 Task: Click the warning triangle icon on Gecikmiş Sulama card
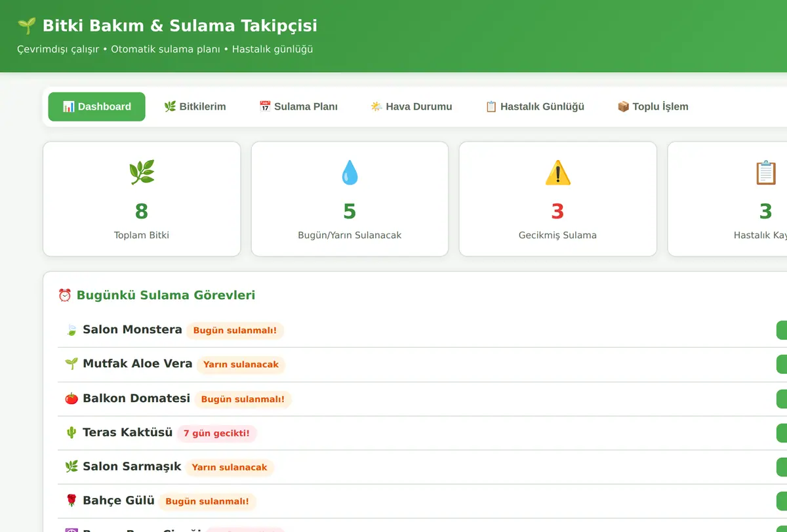[x=557, y=173]
